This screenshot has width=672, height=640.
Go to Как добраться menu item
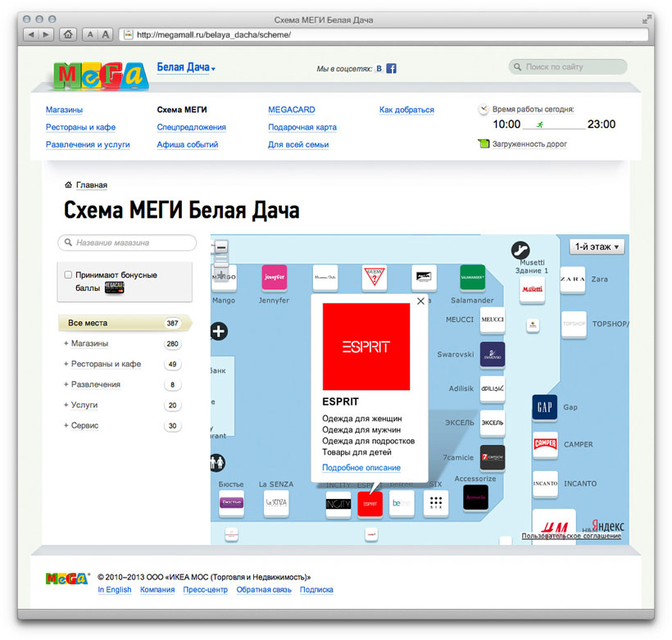pos(406,110)
